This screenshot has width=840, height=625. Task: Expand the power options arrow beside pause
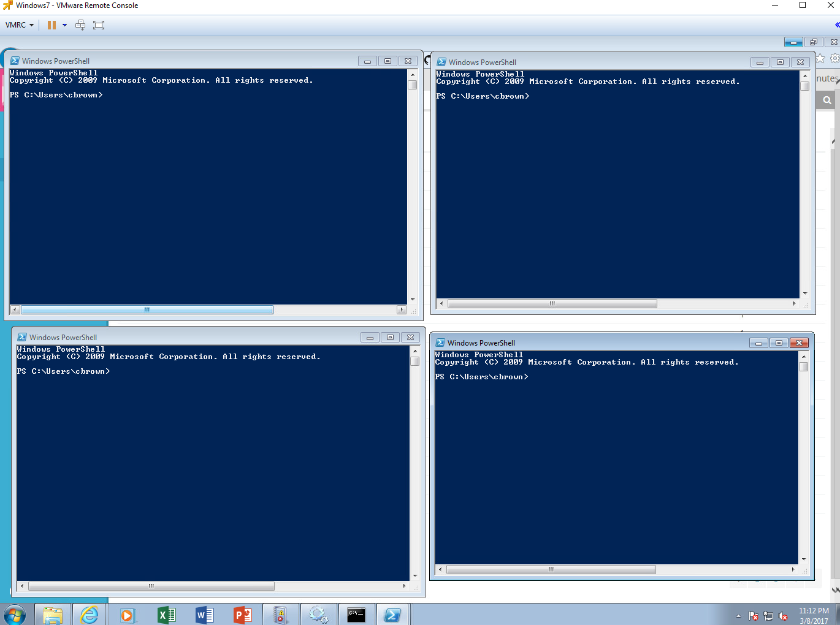click(x=64, y=25)
